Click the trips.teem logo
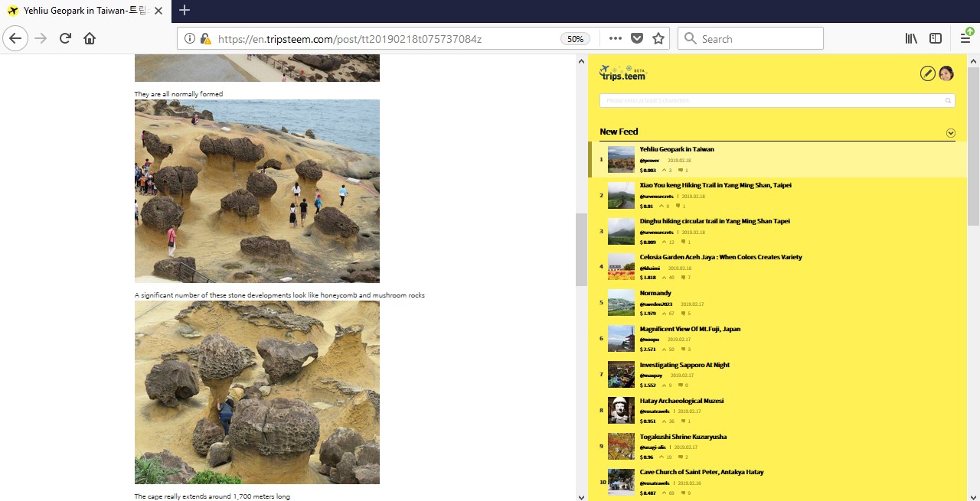980x501 pixels. pos(623,73)
